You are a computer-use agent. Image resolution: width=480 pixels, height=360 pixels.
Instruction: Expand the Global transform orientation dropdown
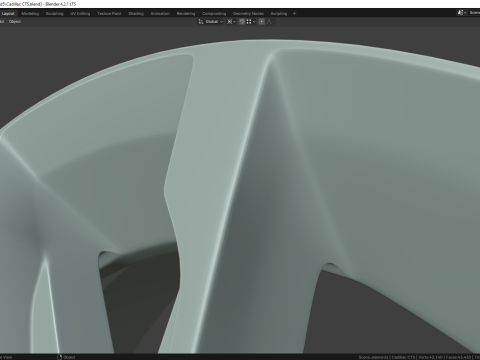214,22
